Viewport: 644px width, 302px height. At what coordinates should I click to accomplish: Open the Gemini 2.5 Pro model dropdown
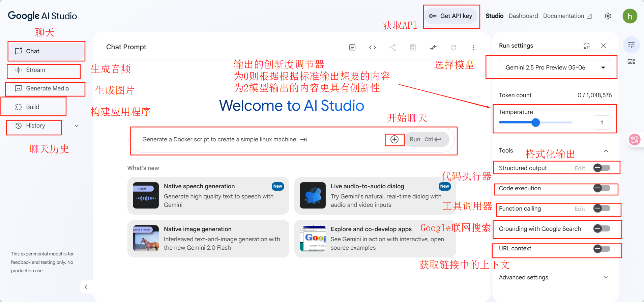(x=555, y=67)
